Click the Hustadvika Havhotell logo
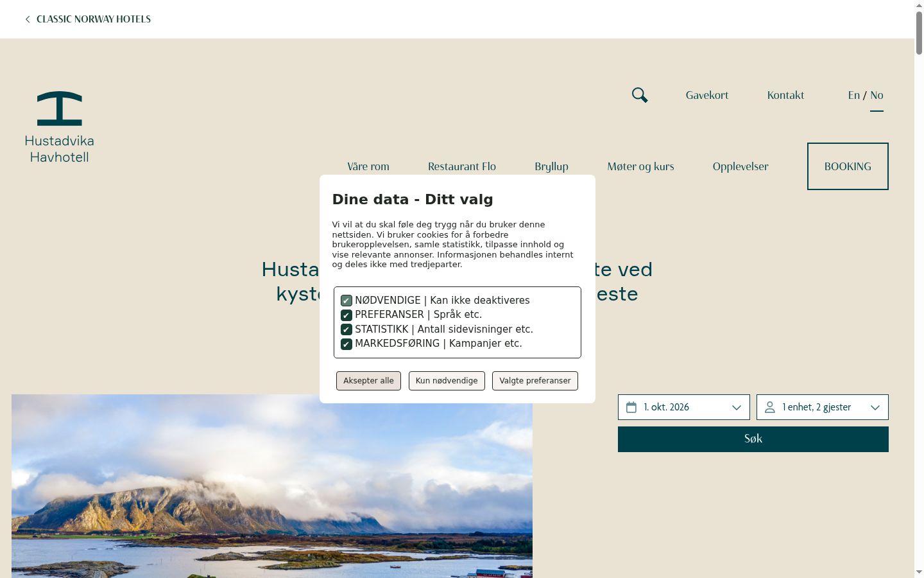924x578 pixels. 59,127
